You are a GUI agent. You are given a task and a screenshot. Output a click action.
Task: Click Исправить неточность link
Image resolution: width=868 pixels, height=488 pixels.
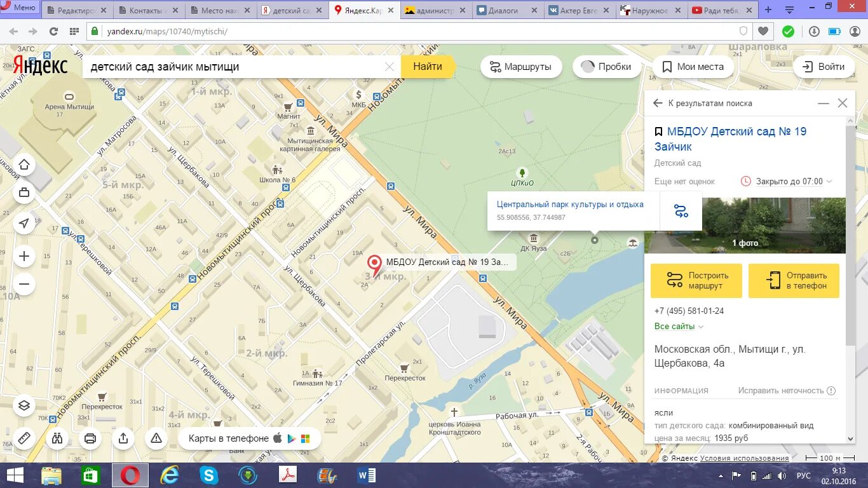pyautogui.click(x=787, y=391)
